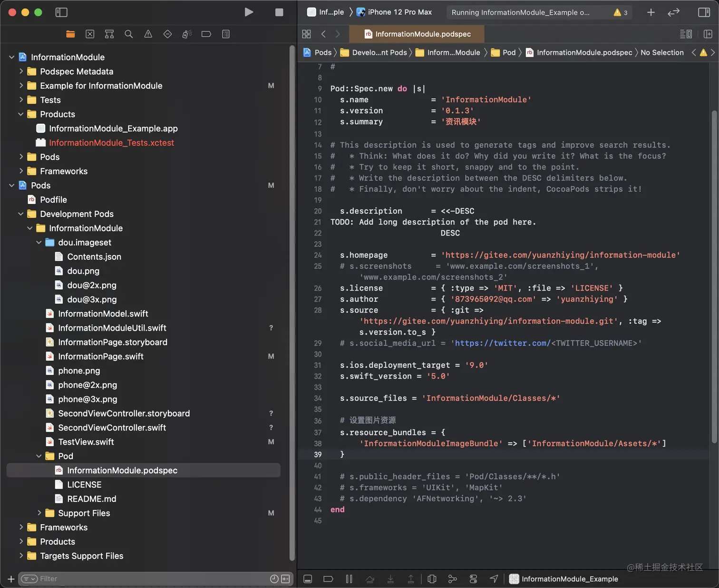Show only recent files filter toggle
719x588 pixels.
click(x=274, y=579)
